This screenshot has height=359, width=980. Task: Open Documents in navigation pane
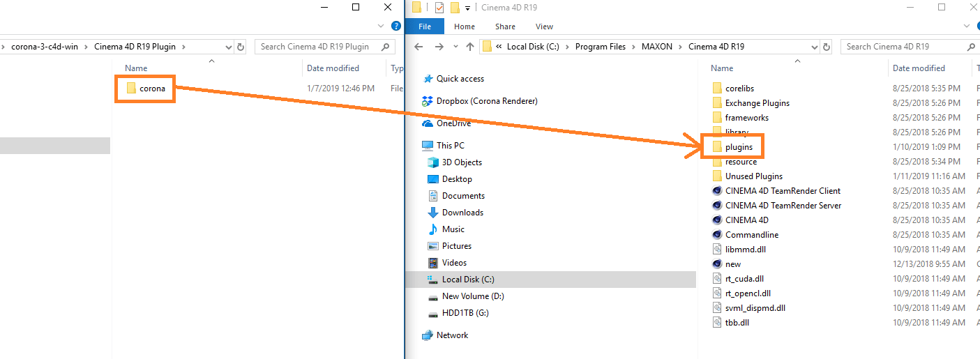463,196
